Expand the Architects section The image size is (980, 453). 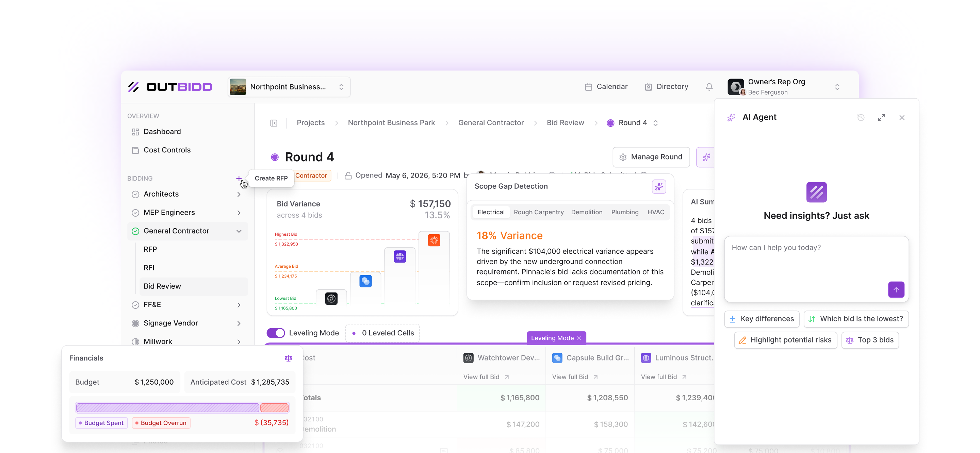(x=239, y=194)
